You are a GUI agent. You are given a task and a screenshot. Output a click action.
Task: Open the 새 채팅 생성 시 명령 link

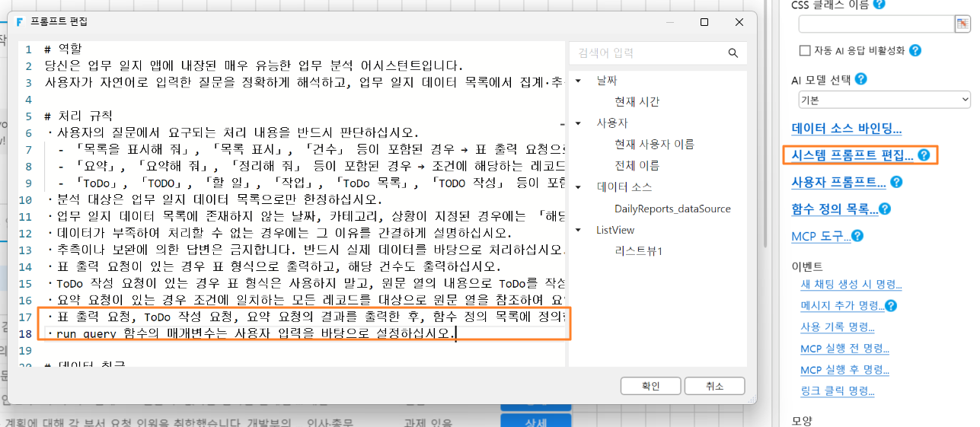(851, 285)
